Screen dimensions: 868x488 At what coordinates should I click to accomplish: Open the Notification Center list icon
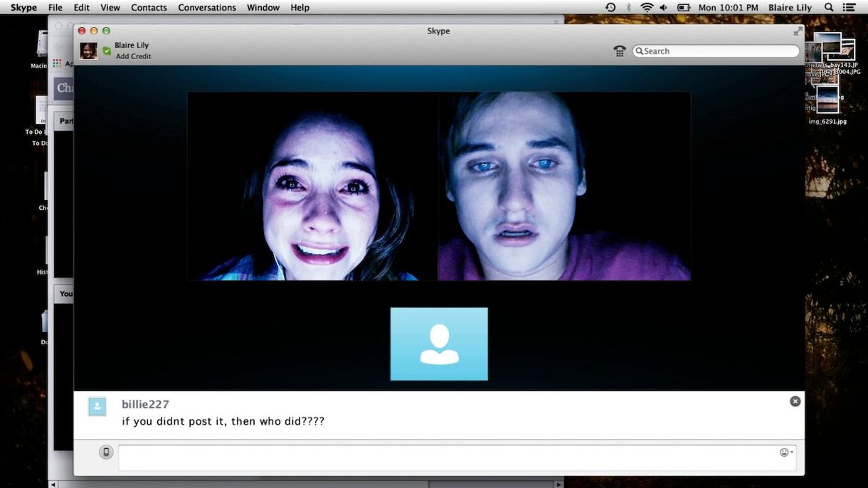tap(849, 7)
